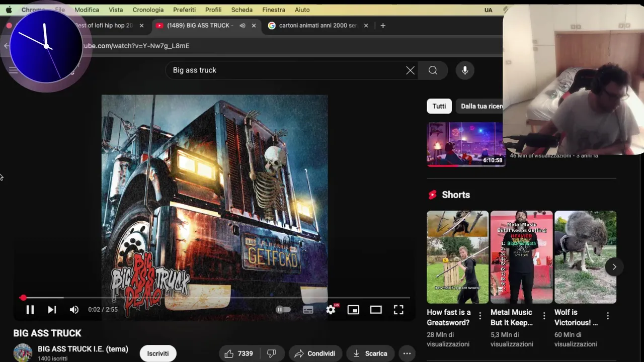Clear the search field text
This screenshot has width=644, height=362.
click(x=410, y=70)
